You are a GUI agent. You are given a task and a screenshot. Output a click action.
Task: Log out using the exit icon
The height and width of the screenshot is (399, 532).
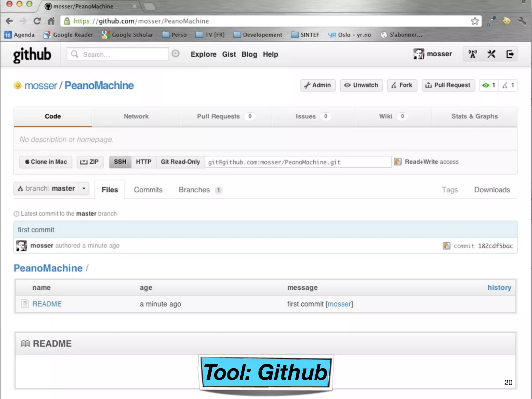[510, 54]
